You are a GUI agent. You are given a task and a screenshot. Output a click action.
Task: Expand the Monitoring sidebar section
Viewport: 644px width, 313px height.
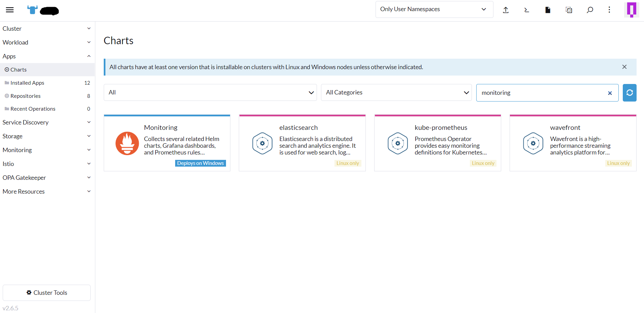click(x=47, y=150)
